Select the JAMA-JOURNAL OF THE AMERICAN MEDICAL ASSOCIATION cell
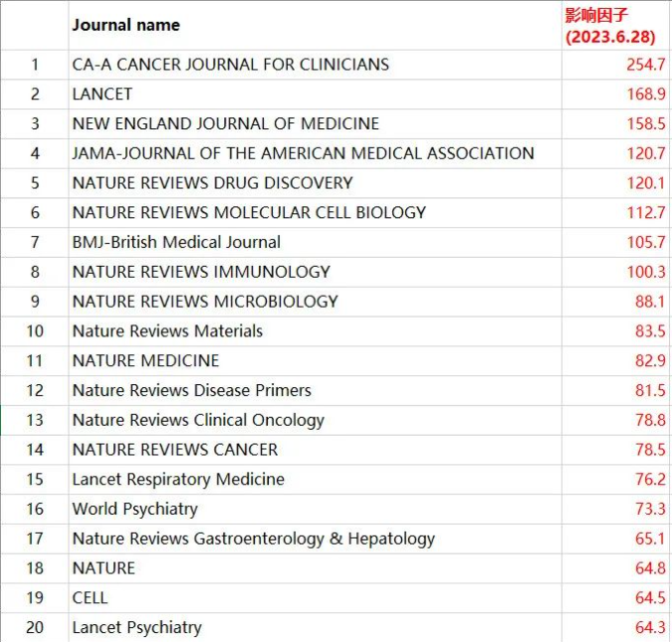 tap(315, 153)
